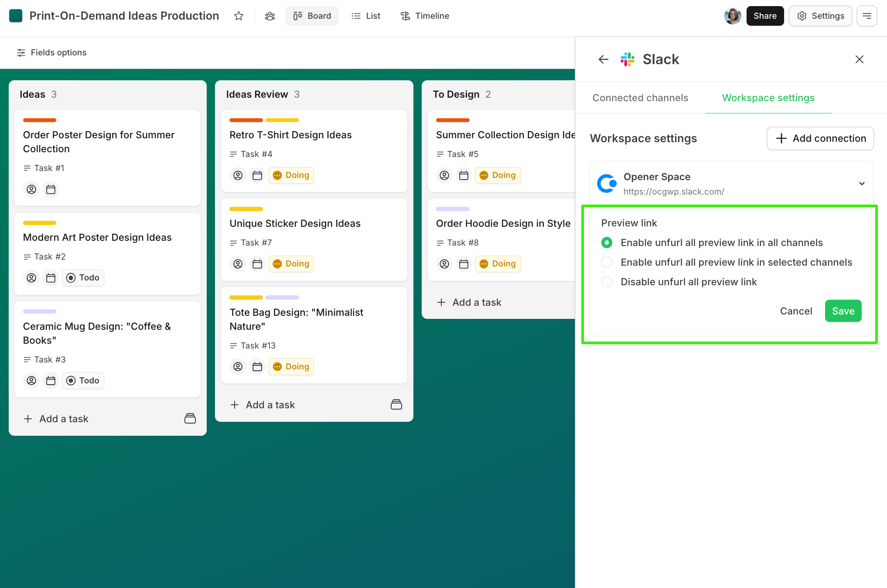The image size is (887, 588).
Task: Click the assignee icon on Task #1 card
Action: [31, 189]
